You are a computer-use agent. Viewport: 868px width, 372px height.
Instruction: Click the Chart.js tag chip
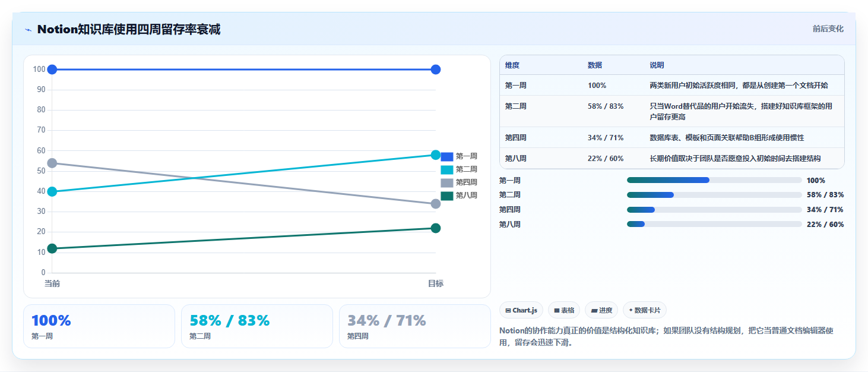[521, 310]
